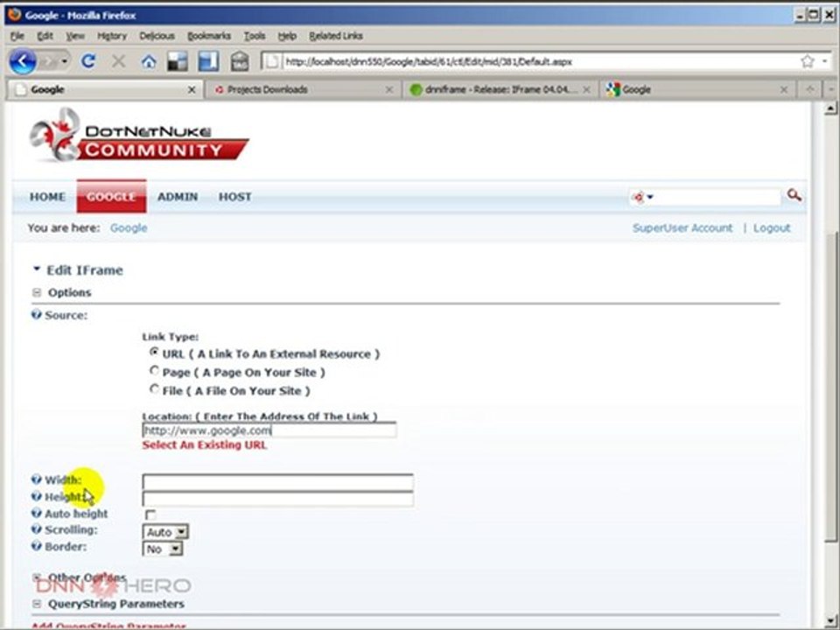Viewport: 840px width, 630px height.
Task: Open the Border dropdown set to No
Action: click(x=163, y=549)
